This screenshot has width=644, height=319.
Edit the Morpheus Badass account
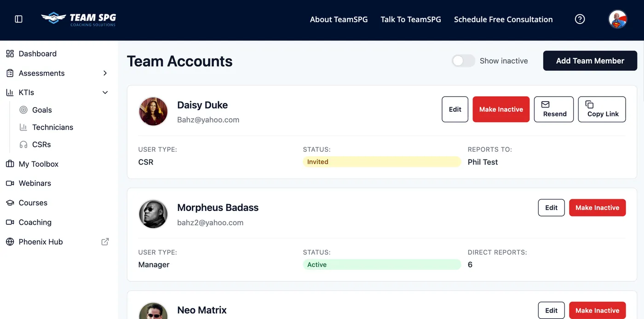552,208
